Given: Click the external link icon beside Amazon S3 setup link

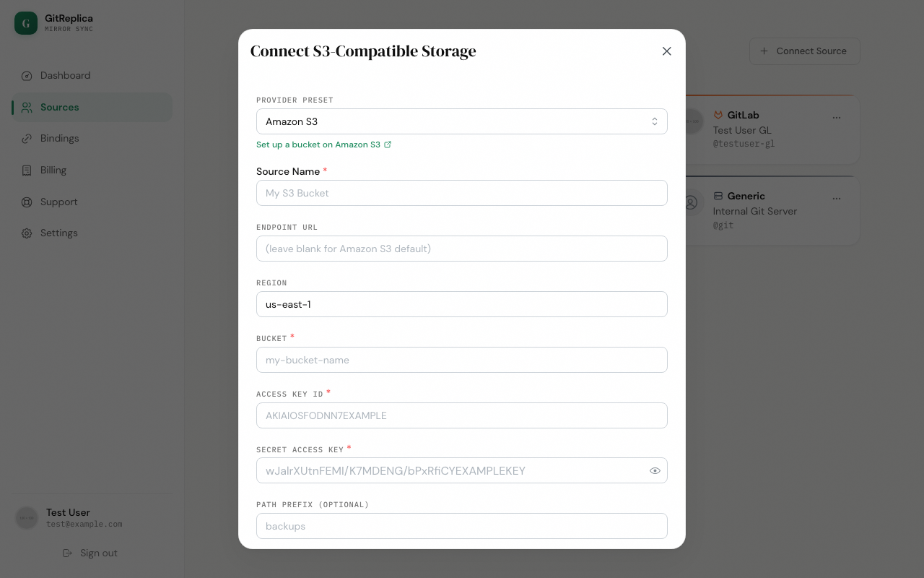Looking at the screenshot, I should click(388, 144).
